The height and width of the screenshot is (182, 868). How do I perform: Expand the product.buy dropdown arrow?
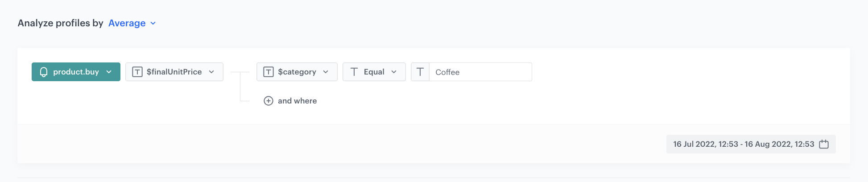click(109, 72)
